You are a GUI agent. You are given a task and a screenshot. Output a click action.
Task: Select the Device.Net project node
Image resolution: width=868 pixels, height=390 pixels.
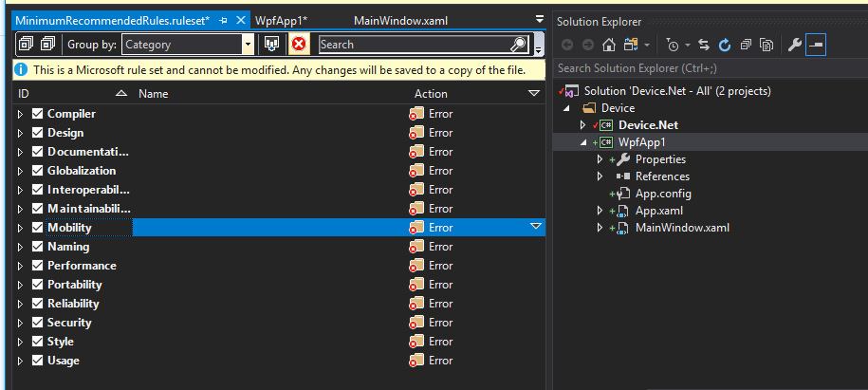pyautogui.click(x=648, y=125)
